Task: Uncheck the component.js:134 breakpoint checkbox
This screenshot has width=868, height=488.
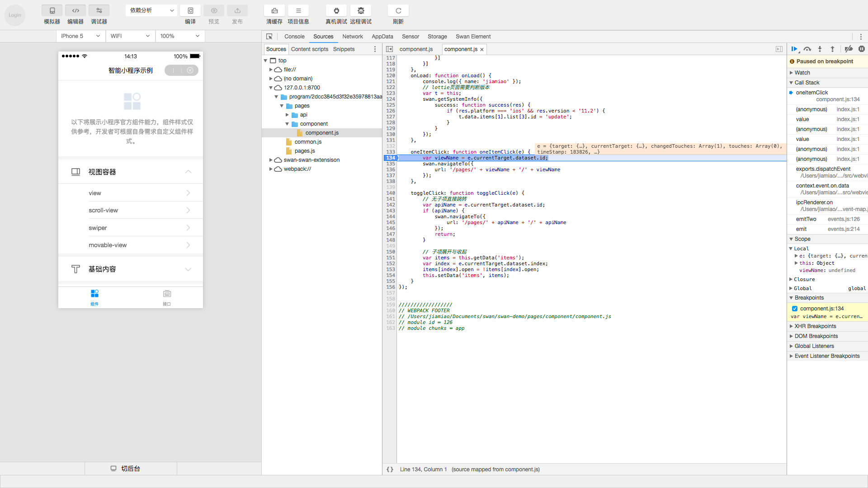Action: coord(795,309)
